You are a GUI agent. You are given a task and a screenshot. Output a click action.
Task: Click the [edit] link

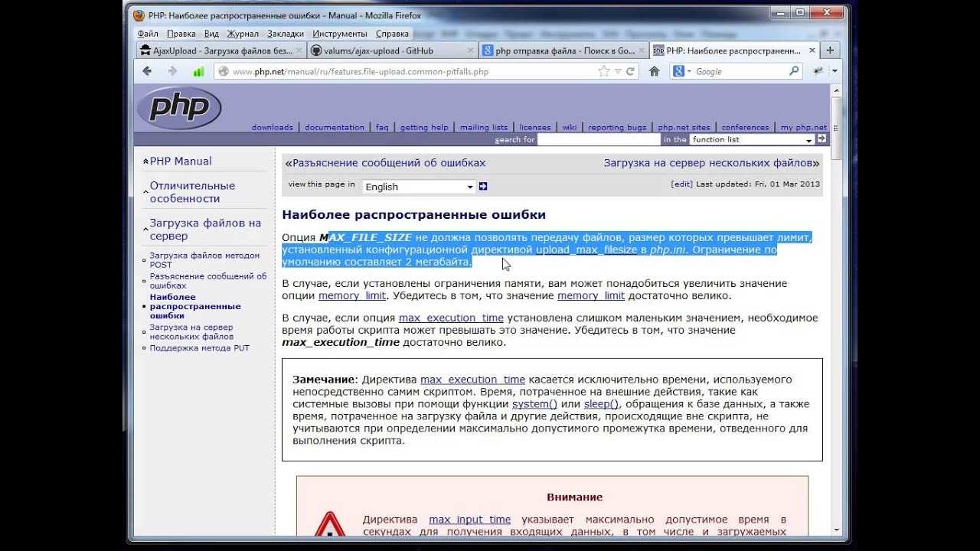click(x=681, y=184)
